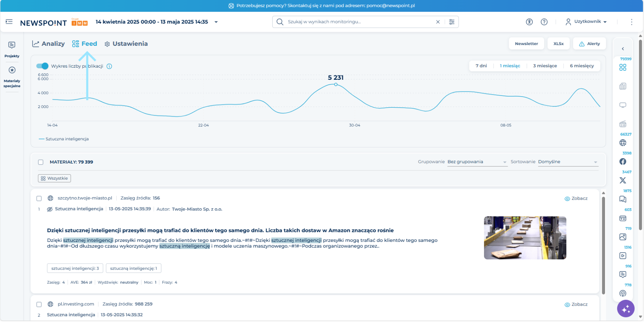This screenshot has height=322, width=644.
Task: Filter by all sources icon showing 79399
Action: coord(623,67)
